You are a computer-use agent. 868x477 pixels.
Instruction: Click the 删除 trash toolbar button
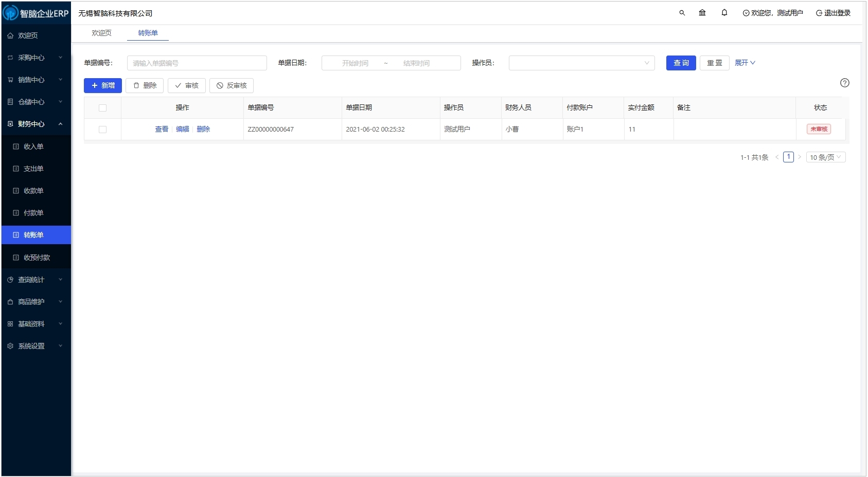pos(145,85)
